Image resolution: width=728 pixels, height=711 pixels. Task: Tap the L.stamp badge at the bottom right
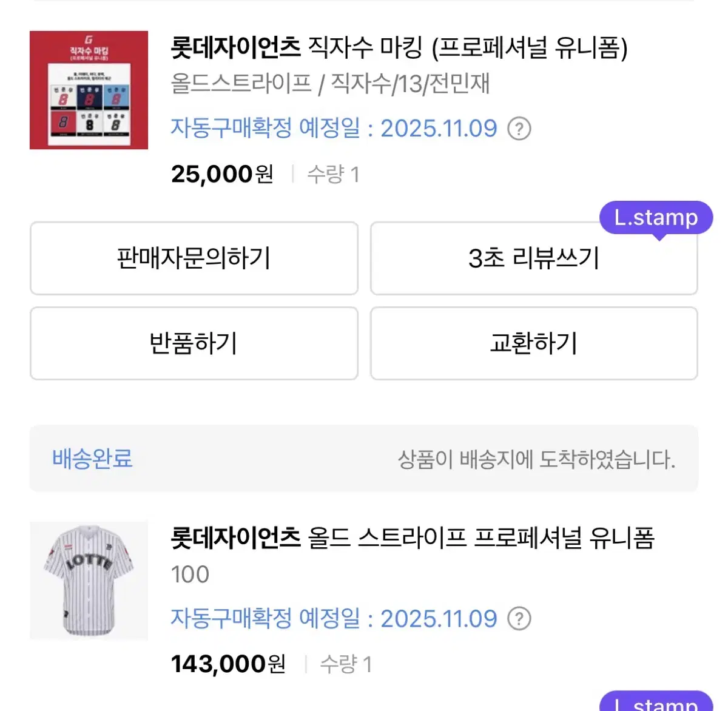(655, 704)
